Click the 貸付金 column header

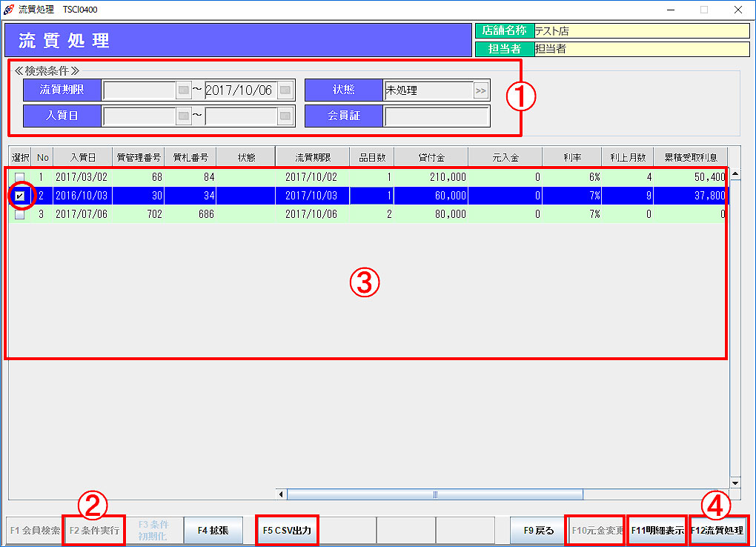[431, 157]
